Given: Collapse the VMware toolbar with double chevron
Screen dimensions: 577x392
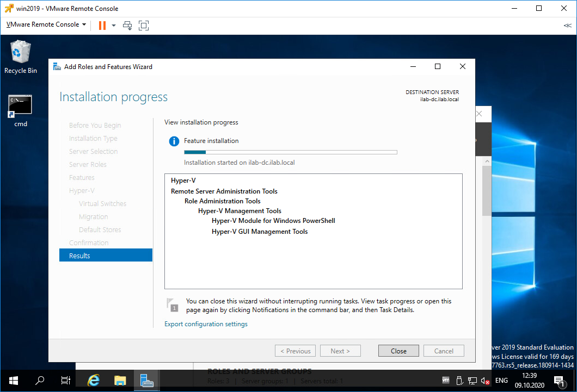Looking at the screenshot, I should point(567,26).
